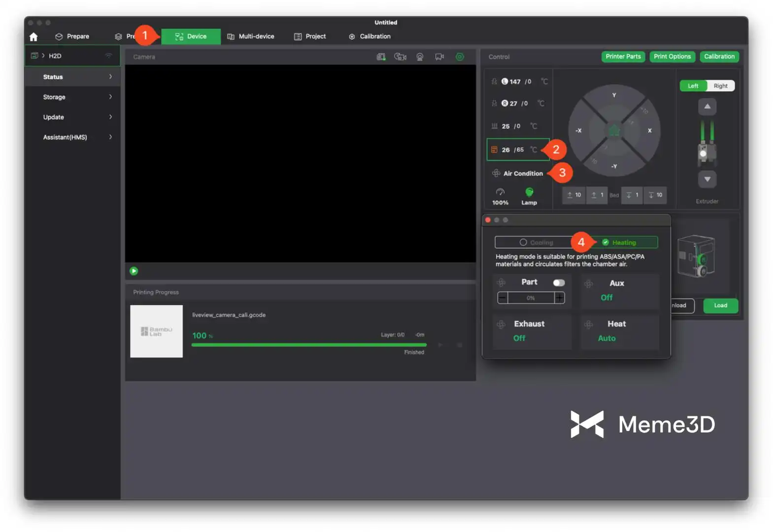Screen dimensions: 774x532
Task: Open the Calibration tab in top bar
Action: coord(370,36)
